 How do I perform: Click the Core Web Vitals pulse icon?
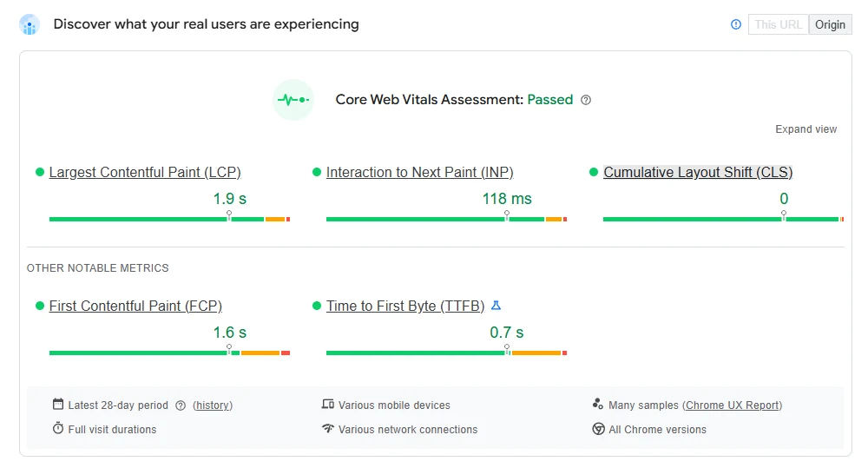(x=293, y=100)
